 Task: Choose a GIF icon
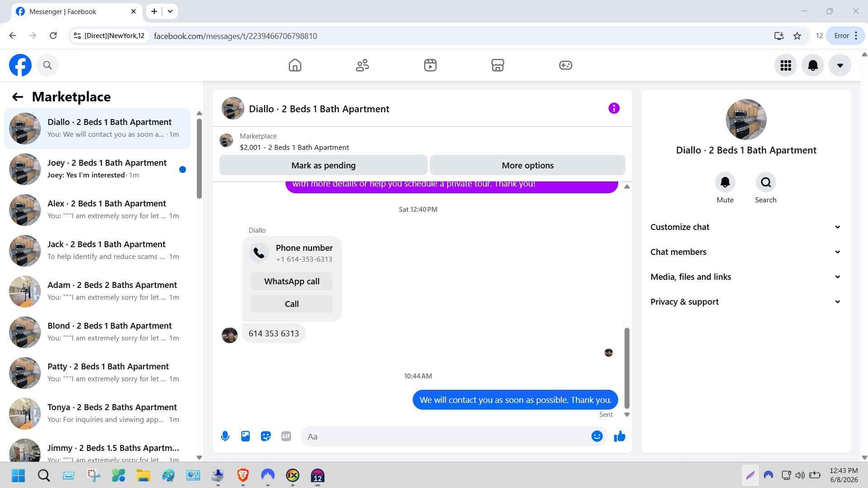286,436
